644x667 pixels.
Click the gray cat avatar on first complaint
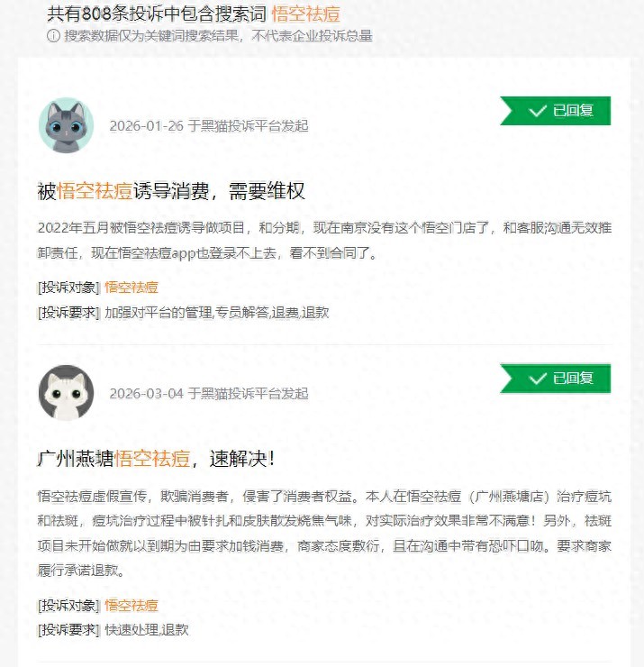pos(67,125)
